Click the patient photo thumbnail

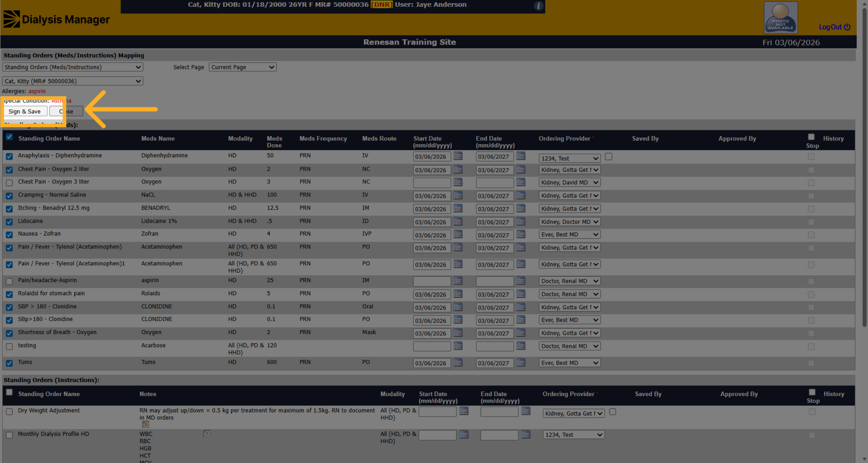780,17
